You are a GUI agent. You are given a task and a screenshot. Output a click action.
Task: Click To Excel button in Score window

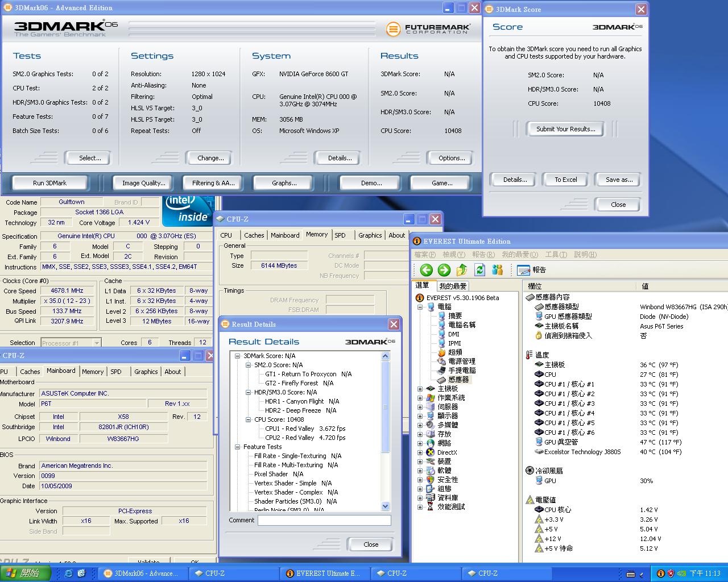(x=566, y=180)
